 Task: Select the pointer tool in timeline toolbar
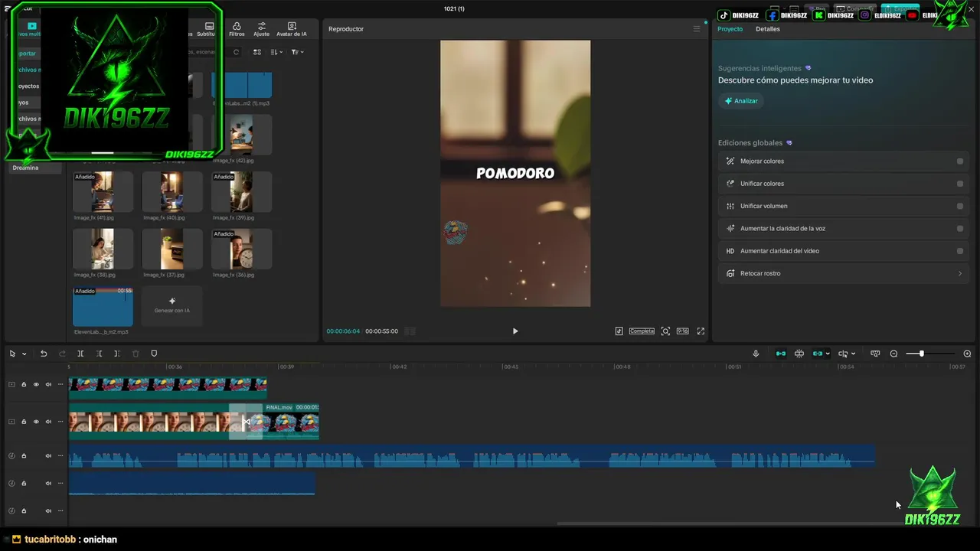pyautogui.click(x=12, y=354)
